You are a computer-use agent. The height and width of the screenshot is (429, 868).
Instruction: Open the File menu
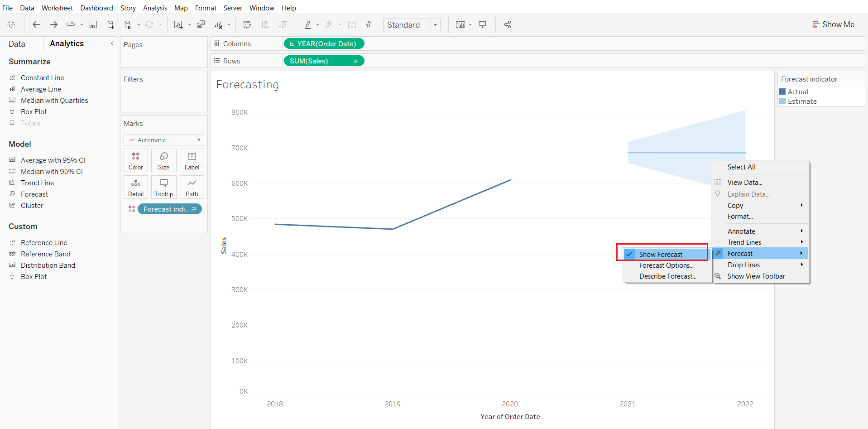(8, 8)
